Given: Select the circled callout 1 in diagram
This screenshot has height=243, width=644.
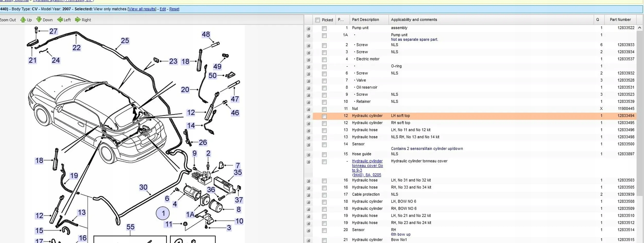Looking at the screenshot, I should point(163,213).
